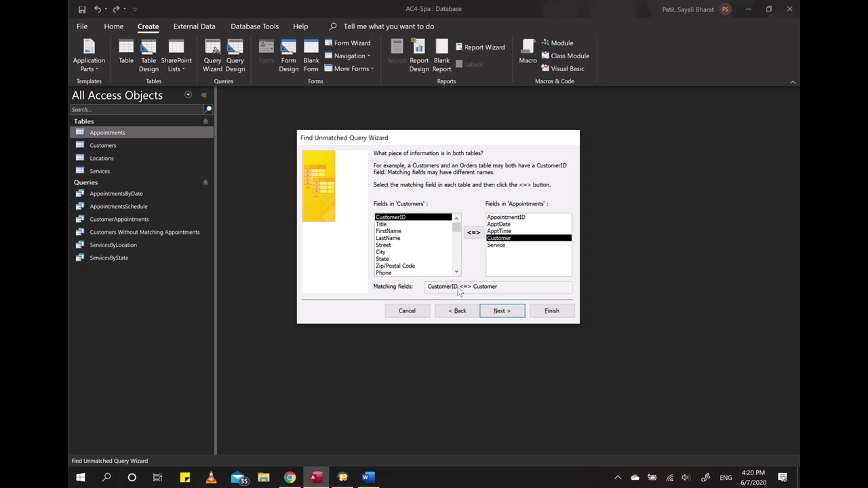The width and height of the screenshot is (868, 488).
Task: Create a Blank Form
Action: [311, 56]
